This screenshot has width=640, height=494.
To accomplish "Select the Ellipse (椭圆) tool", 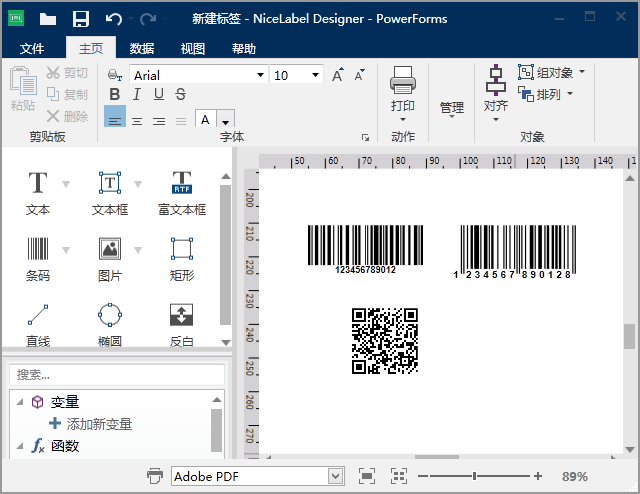I will 110,325.
